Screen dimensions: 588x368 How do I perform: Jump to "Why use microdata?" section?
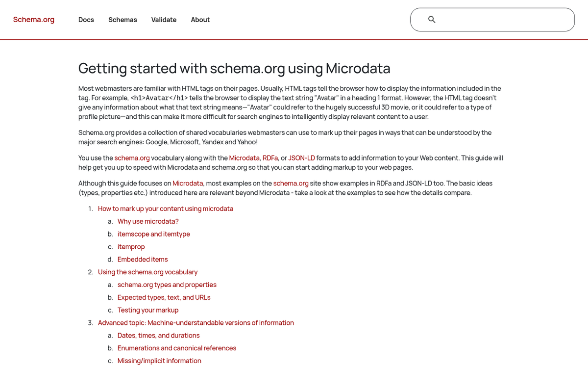point(148,221)
